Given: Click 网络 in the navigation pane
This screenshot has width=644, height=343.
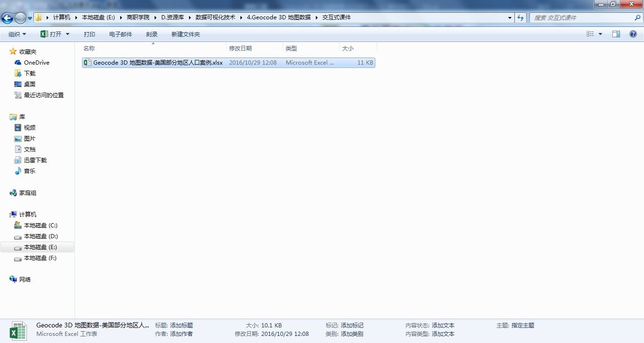Looking at the screenshot, I should coord(25,279).
